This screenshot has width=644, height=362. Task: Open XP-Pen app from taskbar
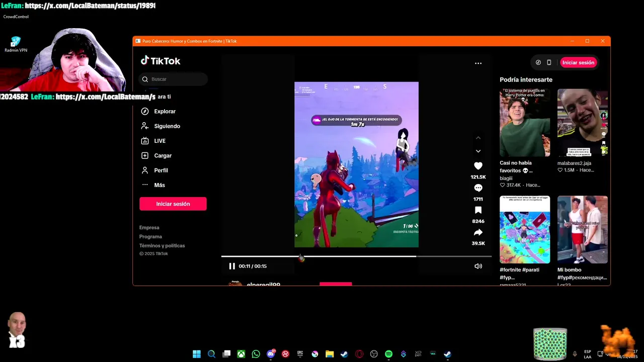tap(418, 354)
